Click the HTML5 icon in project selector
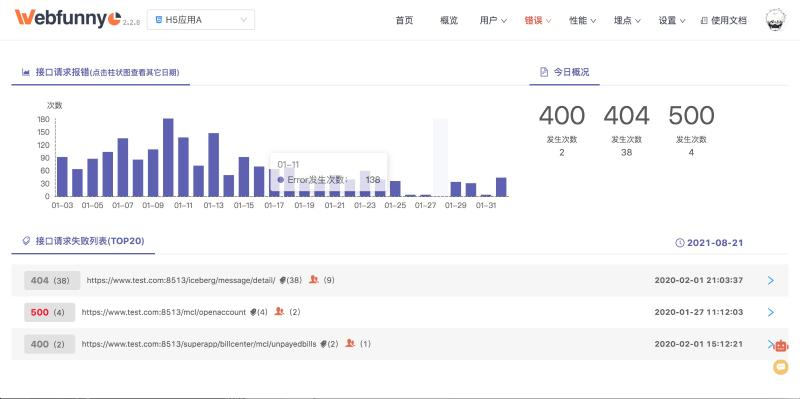800x399 pixels. click(x=159, y=20)
